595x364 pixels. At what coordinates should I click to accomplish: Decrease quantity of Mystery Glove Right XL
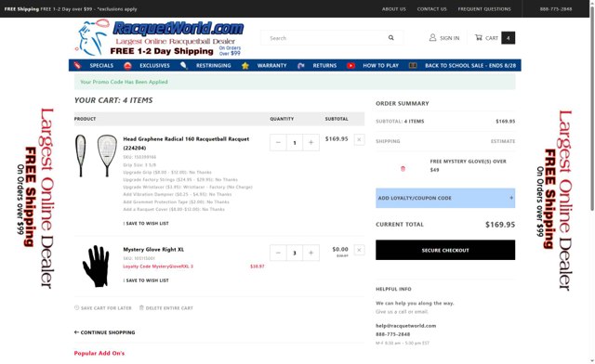coord(278,253)
